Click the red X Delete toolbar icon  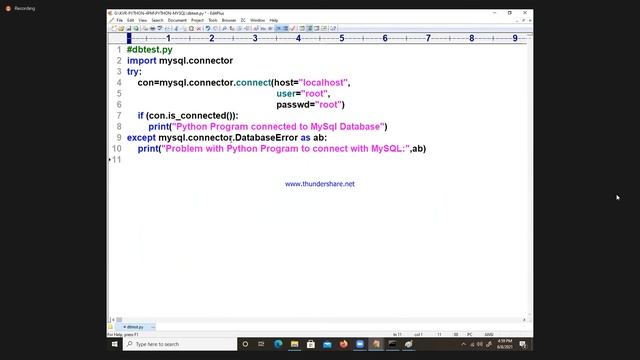pos(198,28)
